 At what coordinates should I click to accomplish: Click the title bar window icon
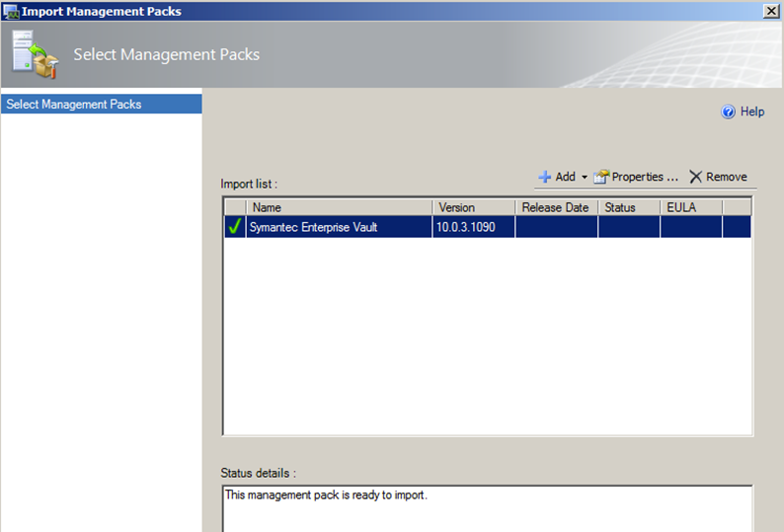point(11,11)
